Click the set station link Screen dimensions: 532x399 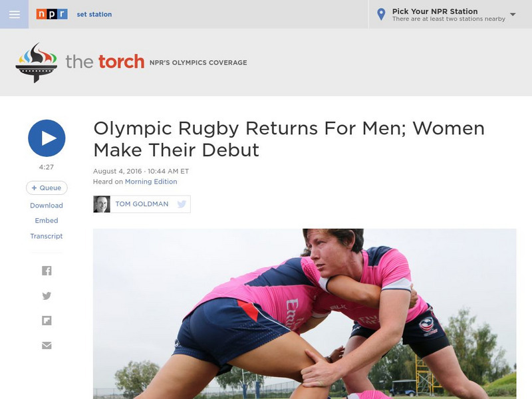tap(95, 13)
